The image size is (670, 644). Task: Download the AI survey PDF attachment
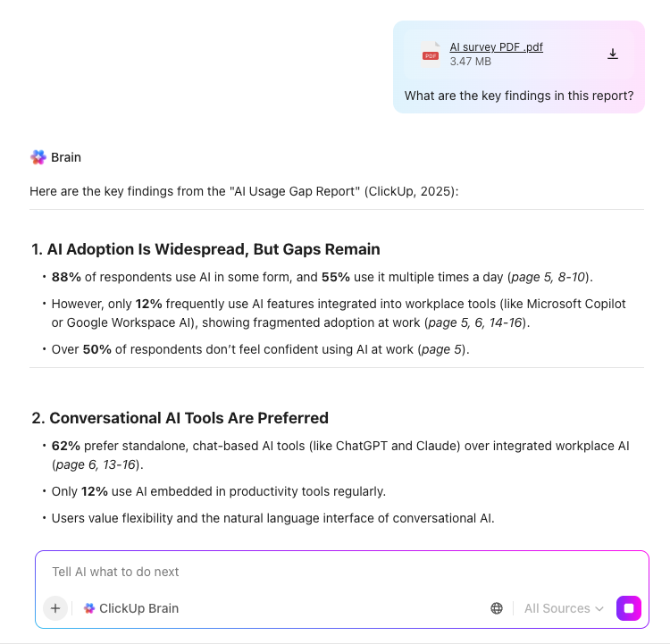[613, 54]
